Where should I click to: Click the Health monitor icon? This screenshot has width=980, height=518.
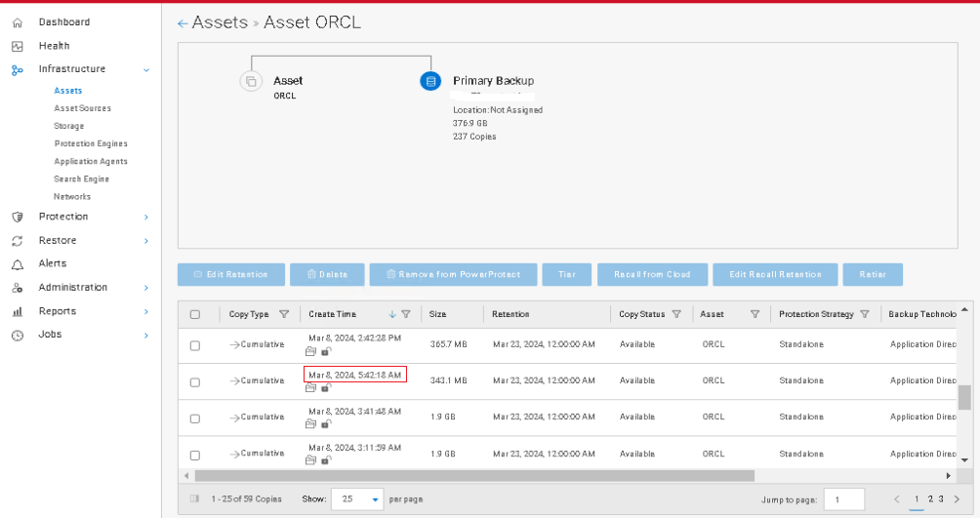pos(17,46)
